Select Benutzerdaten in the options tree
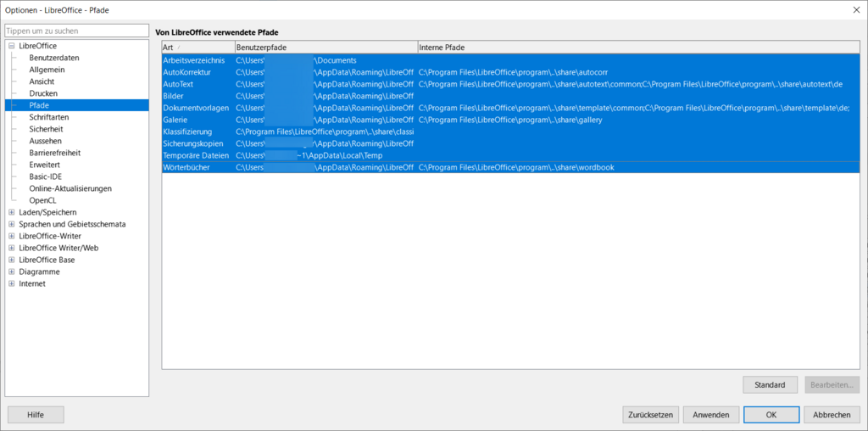 coord(54,58)
